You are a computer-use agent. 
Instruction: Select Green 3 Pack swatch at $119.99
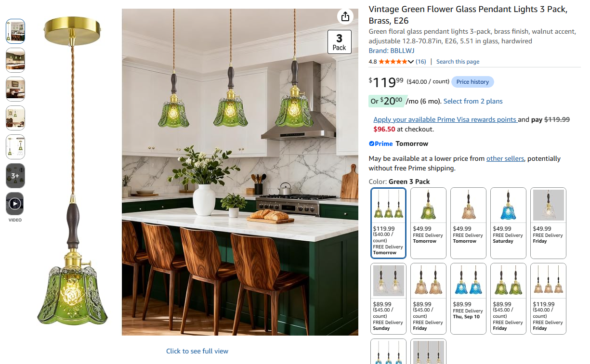[388, 223]
